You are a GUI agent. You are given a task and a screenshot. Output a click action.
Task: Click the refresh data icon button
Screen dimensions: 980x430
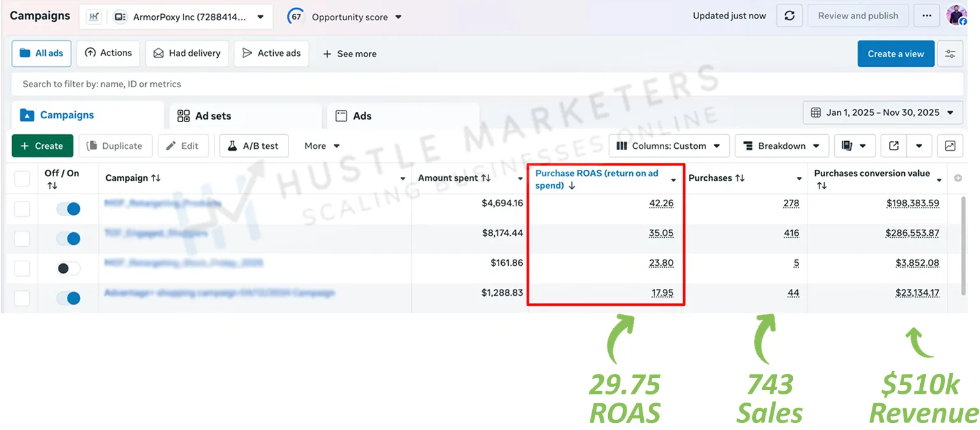pyautogui.click(x=789, y=16)
